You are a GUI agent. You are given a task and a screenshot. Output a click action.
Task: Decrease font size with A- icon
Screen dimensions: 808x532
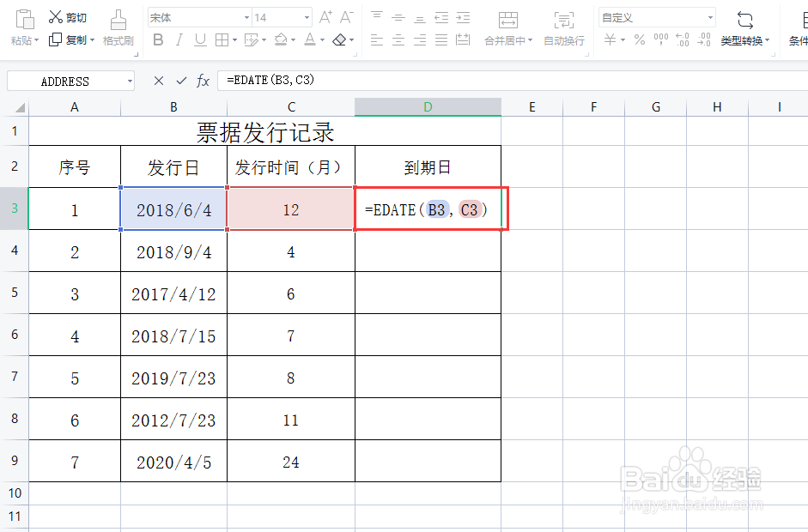pyautogui.click(x=346, y=17)
